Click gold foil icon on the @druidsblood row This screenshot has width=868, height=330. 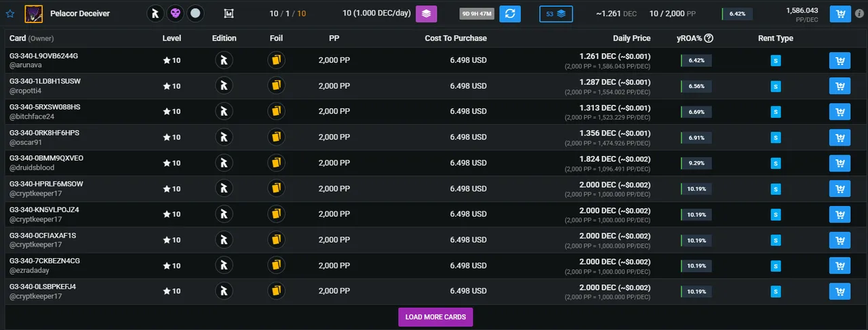[x=276, y=163]
